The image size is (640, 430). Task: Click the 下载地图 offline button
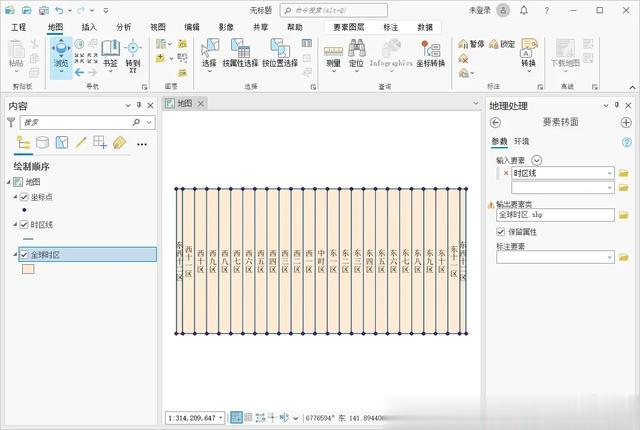click(x=565, y=55)
